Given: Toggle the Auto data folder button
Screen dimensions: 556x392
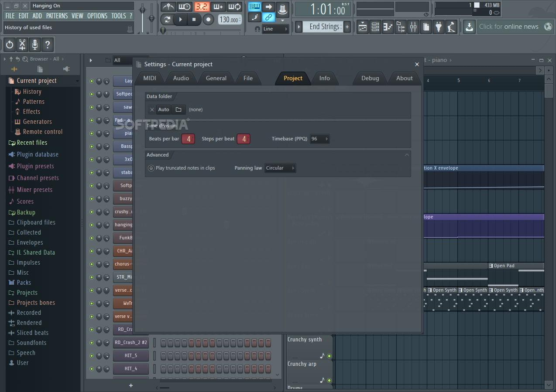Looking at the screenshot, I should (x=164, y=109).
